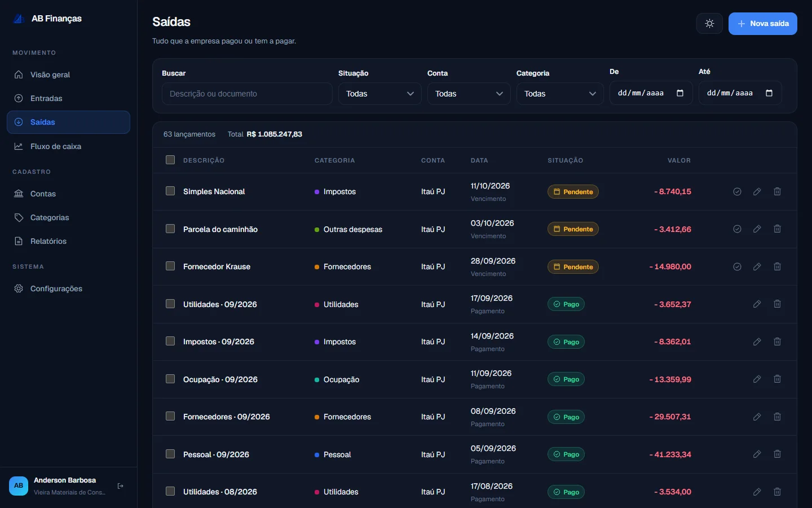
Task: Open Entradas from the sidebar
Action: [68, 98]
